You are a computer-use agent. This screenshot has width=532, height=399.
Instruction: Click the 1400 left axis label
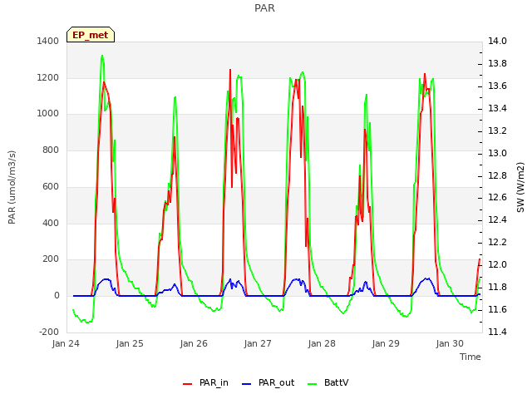click(48, 41)
